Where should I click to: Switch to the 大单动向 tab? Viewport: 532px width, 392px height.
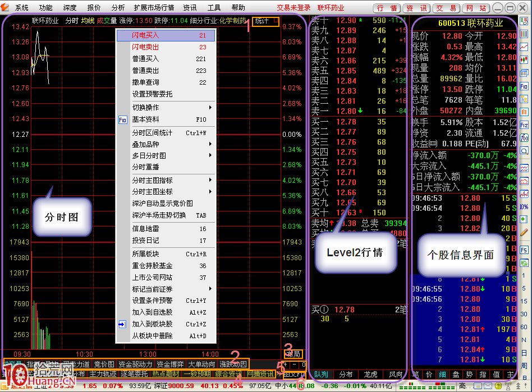coord(201,364)
